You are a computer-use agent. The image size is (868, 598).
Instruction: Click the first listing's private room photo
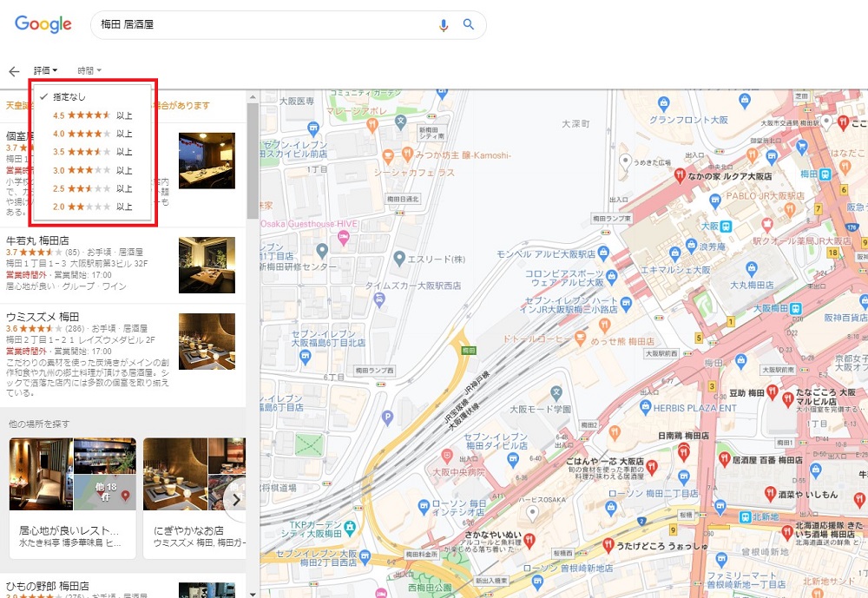207,161
